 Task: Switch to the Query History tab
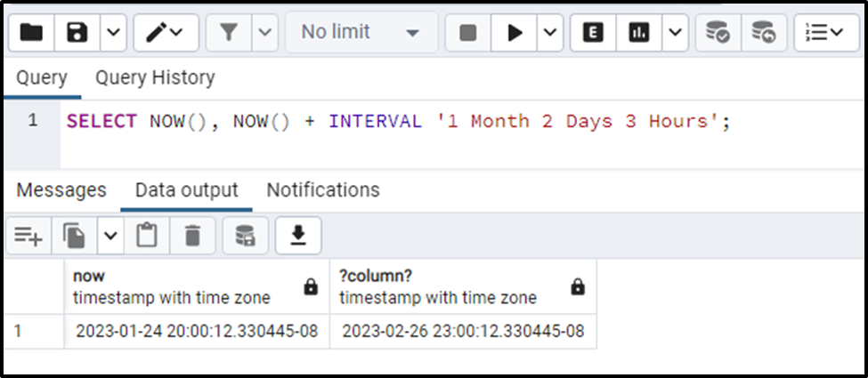pyautogui.click(x=155, y=77)
